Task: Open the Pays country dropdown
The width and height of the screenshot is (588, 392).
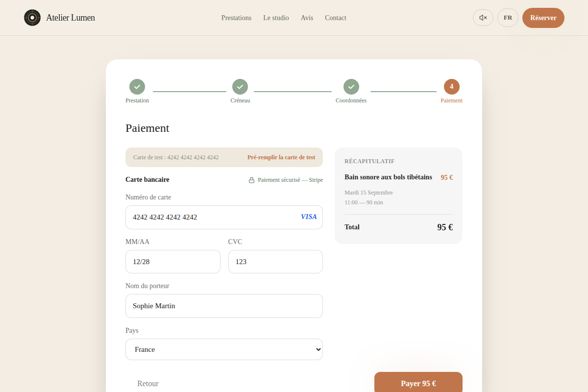Action: pyautogui.click(x=224, y=349)
